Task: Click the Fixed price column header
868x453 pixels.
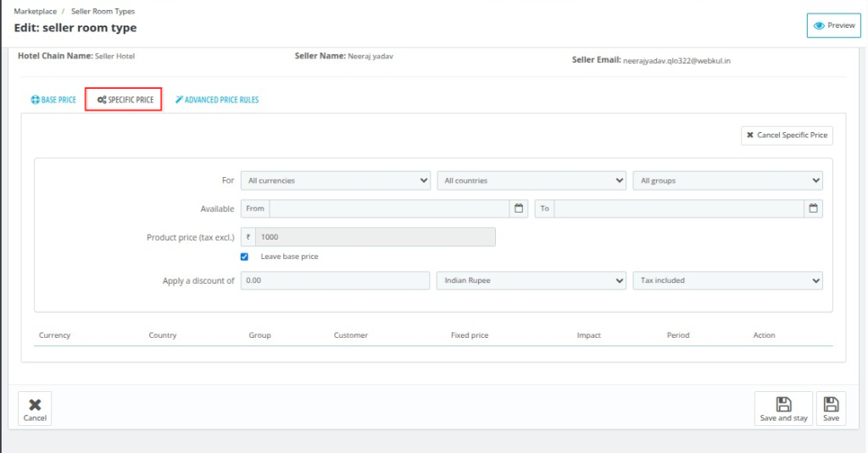Action: 470,335
